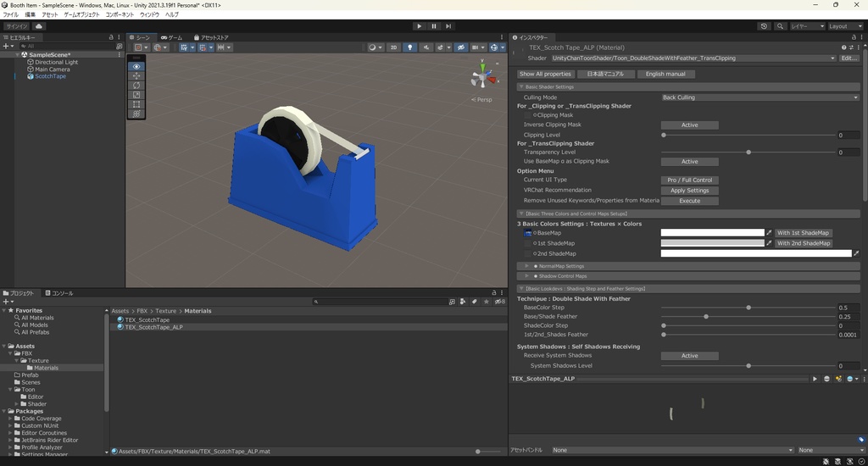Screen dimensions: 868x466
Task: Click the Base/Shade Feather slider handle
Action: pyautogui.click(x=706, y=317)
